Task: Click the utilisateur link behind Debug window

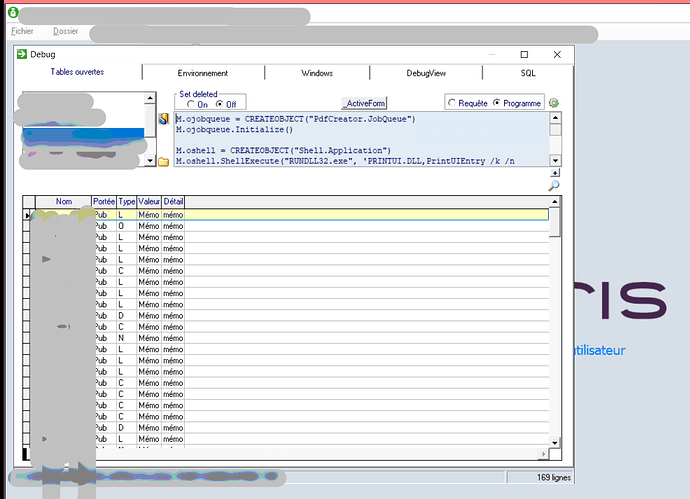Action: (x=600, y=350)
